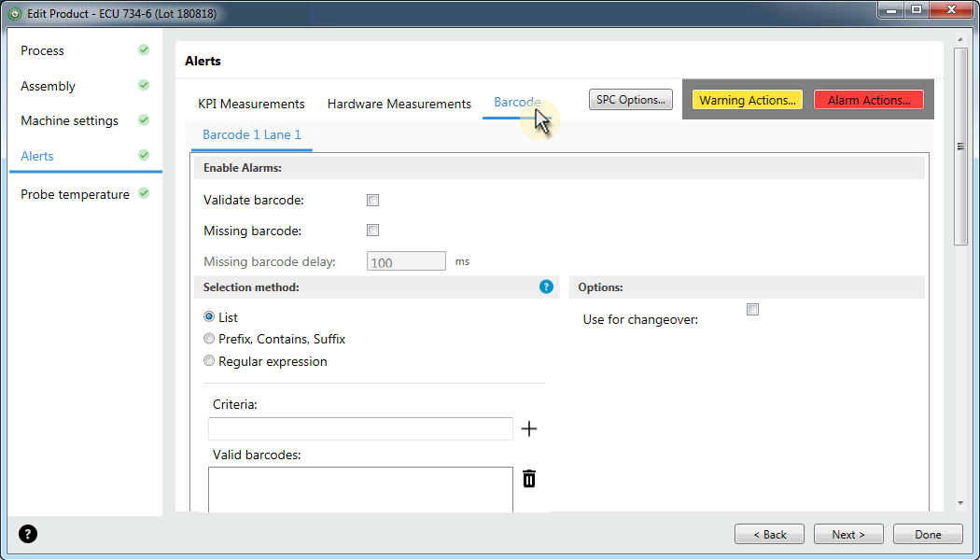Image resolution: width=980 pixels, height=560 pixels.
Task: Tick the Missing barcode checkbox
Action: [x=373, y=230]
